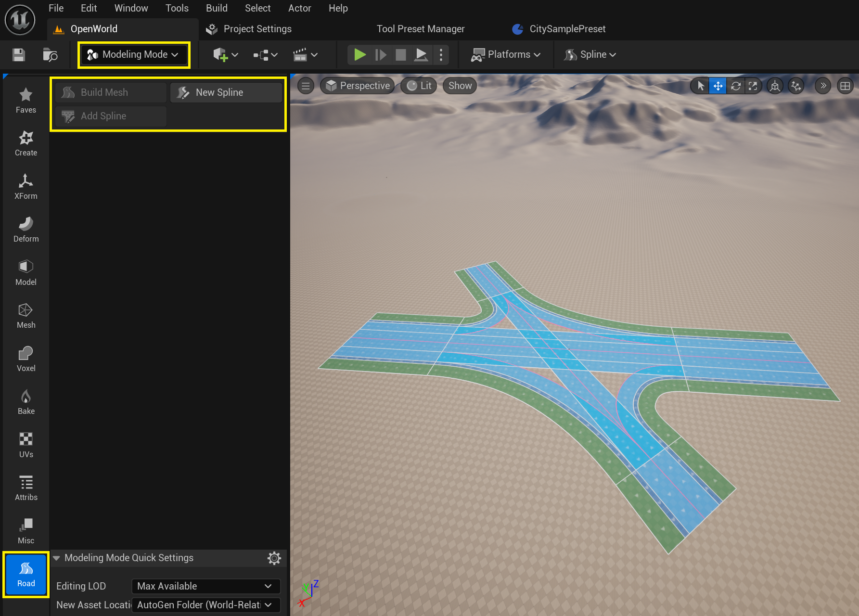
Task: Open the Platforms dropdown
Action: tap(506, 54)
